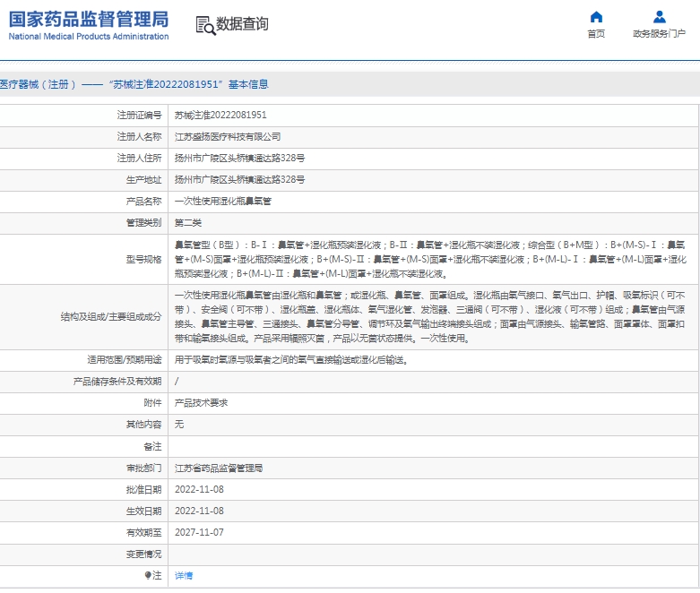The height and width of the screenshot is (593, 700).
Task: Click the 生产地址 address value
Action: click(x=239, y=179)
